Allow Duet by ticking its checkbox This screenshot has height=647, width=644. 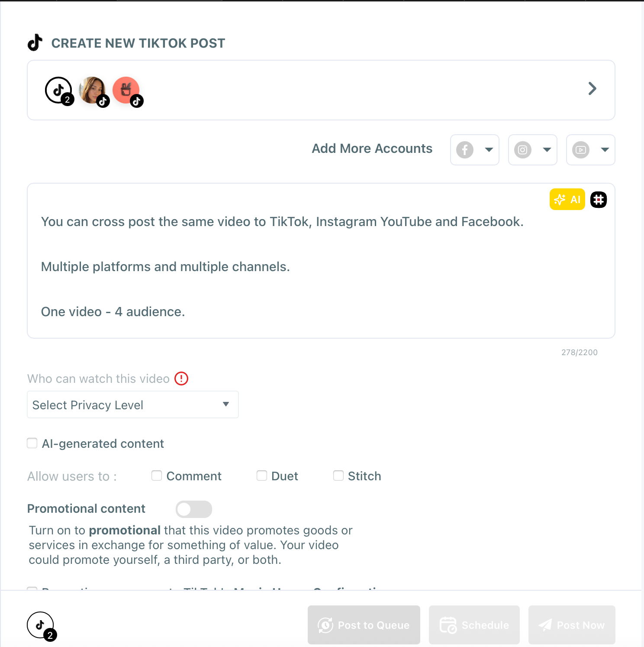click(x=262, y=476)
